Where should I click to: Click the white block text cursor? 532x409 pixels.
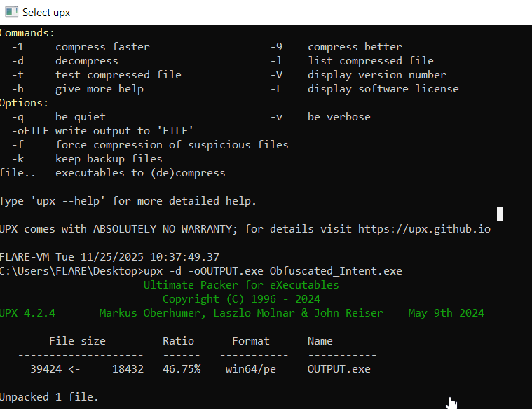tap(500, 214)
